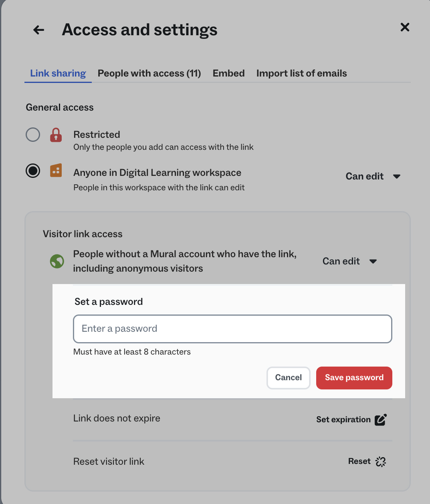The height and width of the screenshot is (504, 430).
Task: Click the broken-link Reset icon
Action: click(x=381, y=461)
